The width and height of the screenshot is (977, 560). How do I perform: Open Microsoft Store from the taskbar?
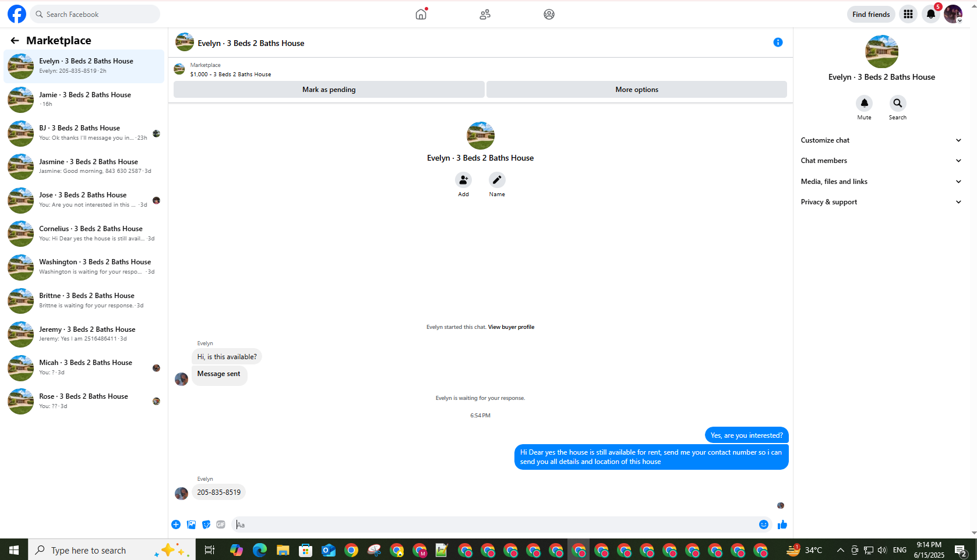[x=306, y=550]
